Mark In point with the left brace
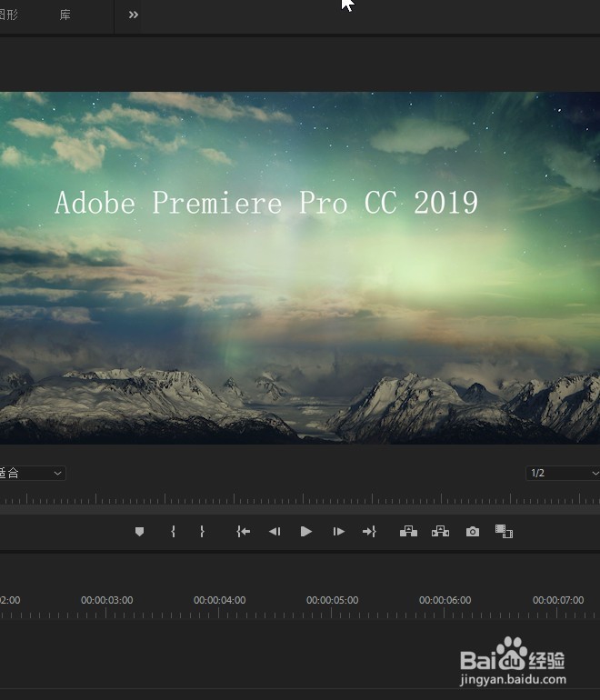This screenshot has height=700, width=600. tap(174, 531)
